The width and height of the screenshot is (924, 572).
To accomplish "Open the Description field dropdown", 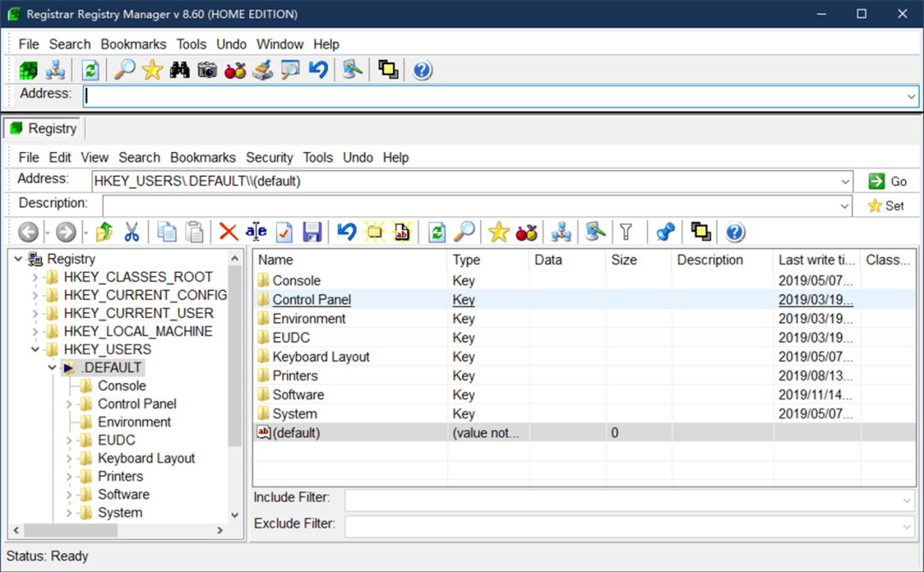I will [x=845, y=206].
